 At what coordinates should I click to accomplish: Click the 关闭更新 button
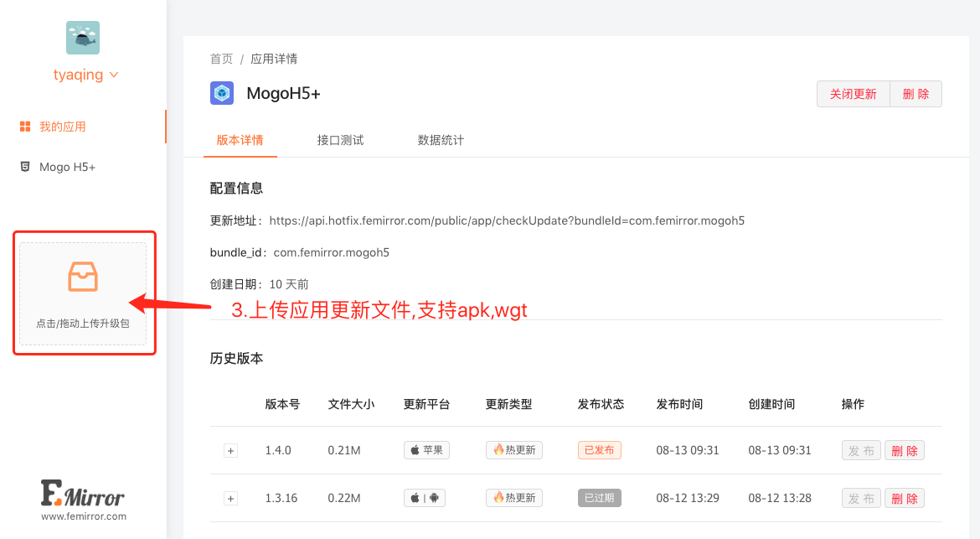tap(853, 94)
